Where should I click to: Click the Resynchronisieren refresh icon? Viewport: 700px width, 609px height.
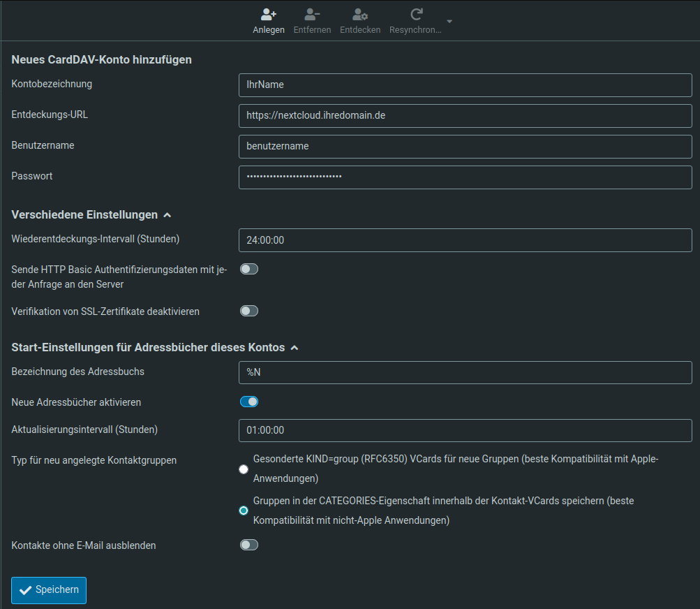416,15
